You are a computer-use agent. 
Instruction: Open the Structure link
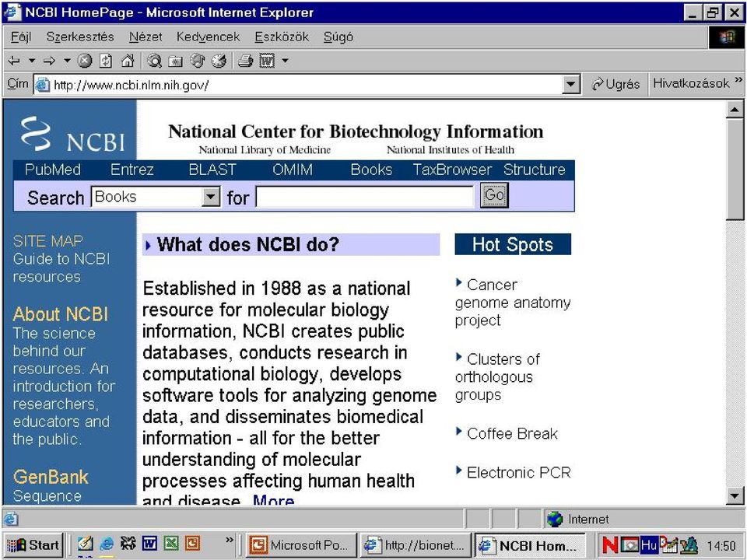(x=534, y=170)
